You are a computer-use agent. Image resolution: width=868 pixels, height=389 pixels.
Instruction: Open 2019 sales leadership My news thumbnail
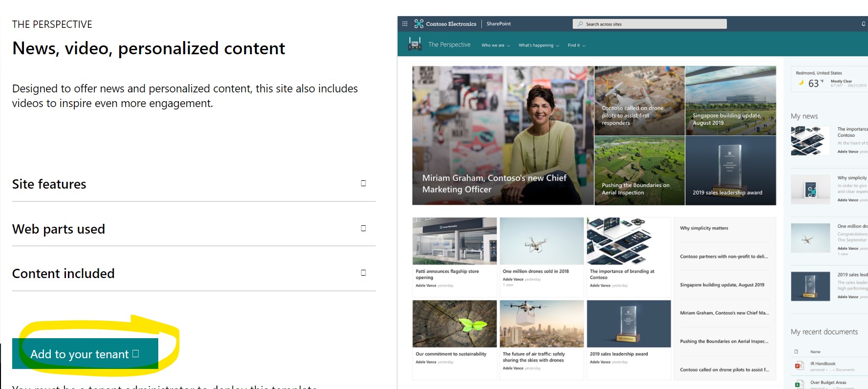[810, 286]
